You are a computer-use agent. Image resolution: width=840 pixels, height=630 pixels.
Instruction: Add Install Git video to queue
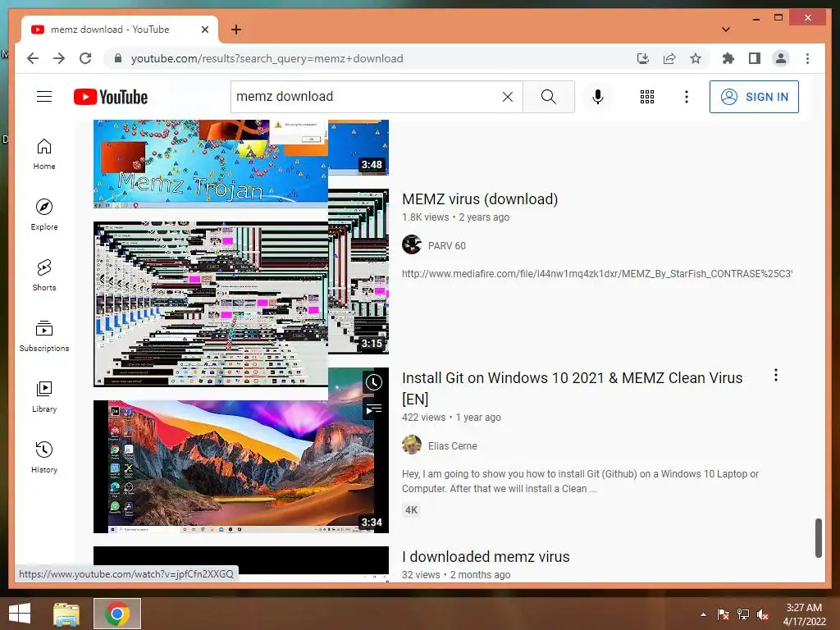coord(374,409)
